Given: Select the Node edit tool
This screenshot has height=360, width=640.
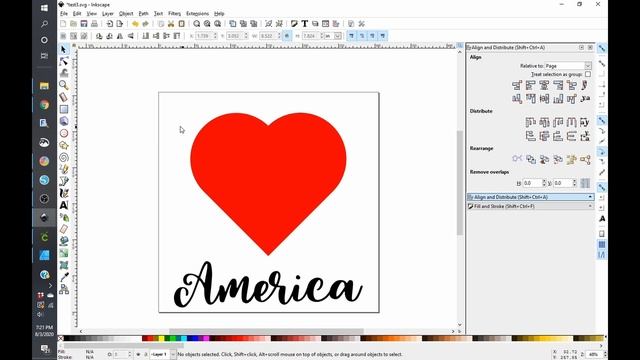Looking at the screenshot, I should (x=63, y=61).
